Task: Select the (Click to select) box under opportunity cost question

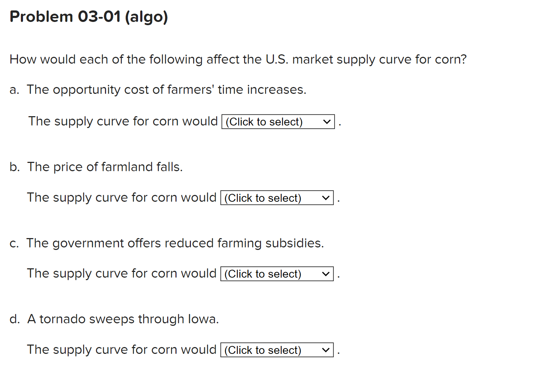Action: 277,122
